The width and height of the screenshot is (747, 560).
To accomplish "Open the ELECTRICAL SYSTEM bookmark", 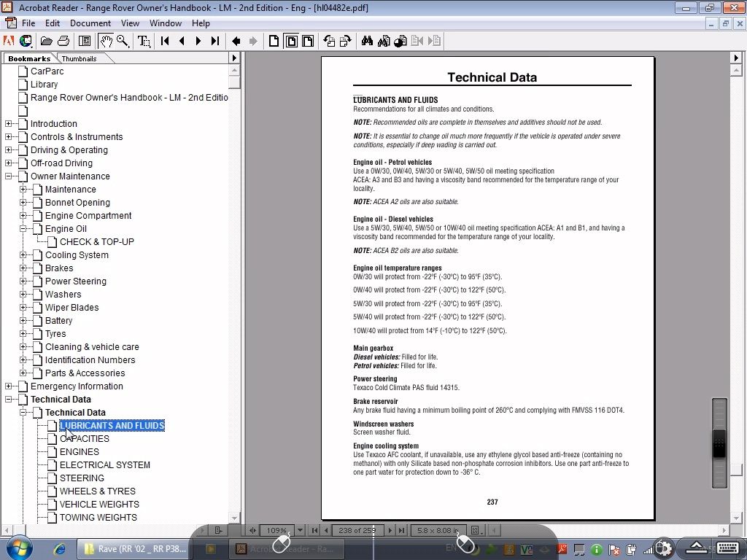I will click(x=105, y=464).
